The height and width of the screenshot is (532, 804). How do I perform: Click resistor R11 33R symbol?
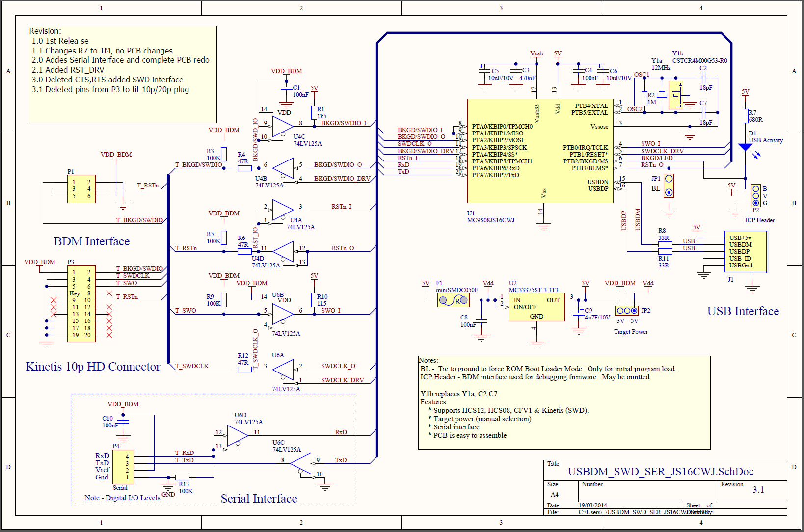[x=665, y=251]
